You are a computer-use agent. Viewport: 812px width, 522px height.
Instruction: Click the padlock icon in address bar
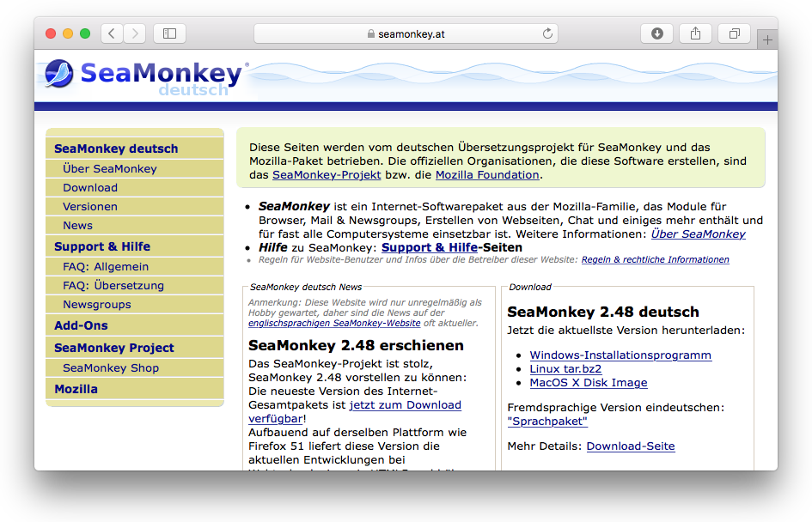tap(371, 33)
